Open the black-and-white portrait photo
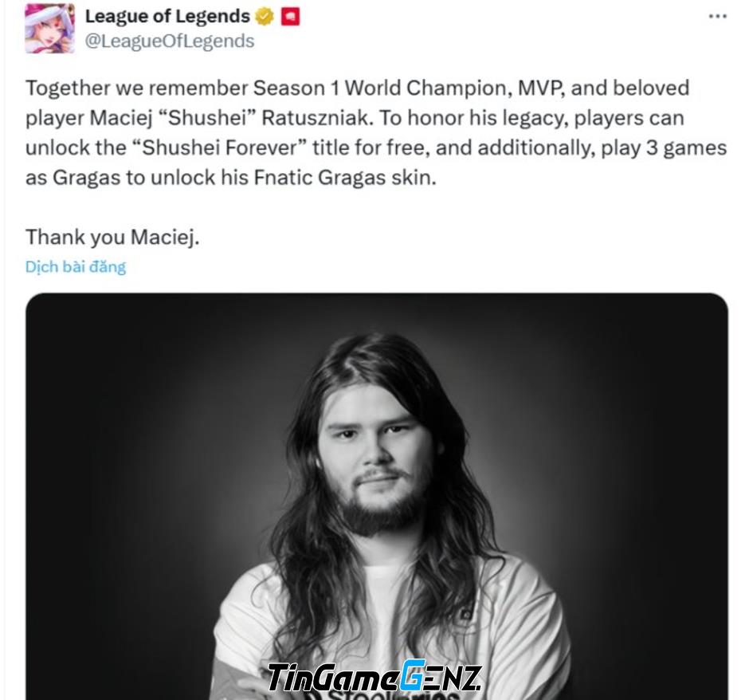This screenshot has height=700, width=749. pyautogui.click(x=376, y=497)
